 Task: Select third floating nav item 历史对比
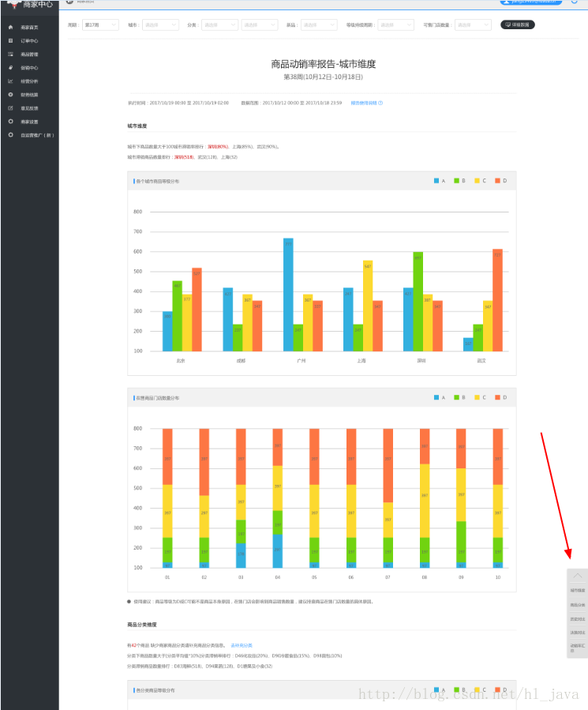(578, 619)
